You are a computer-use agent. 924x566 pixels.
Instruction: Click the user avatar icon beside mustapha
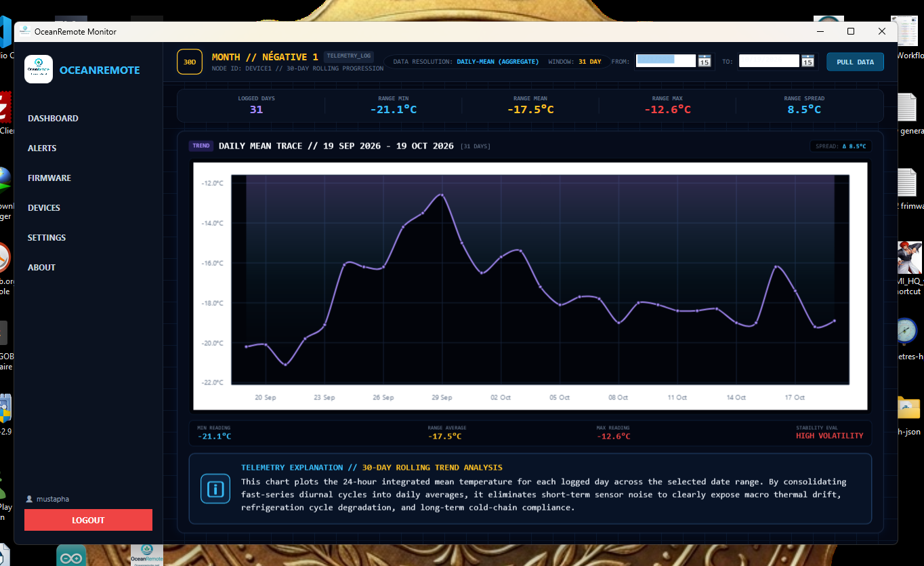click(x=29, y=499)
